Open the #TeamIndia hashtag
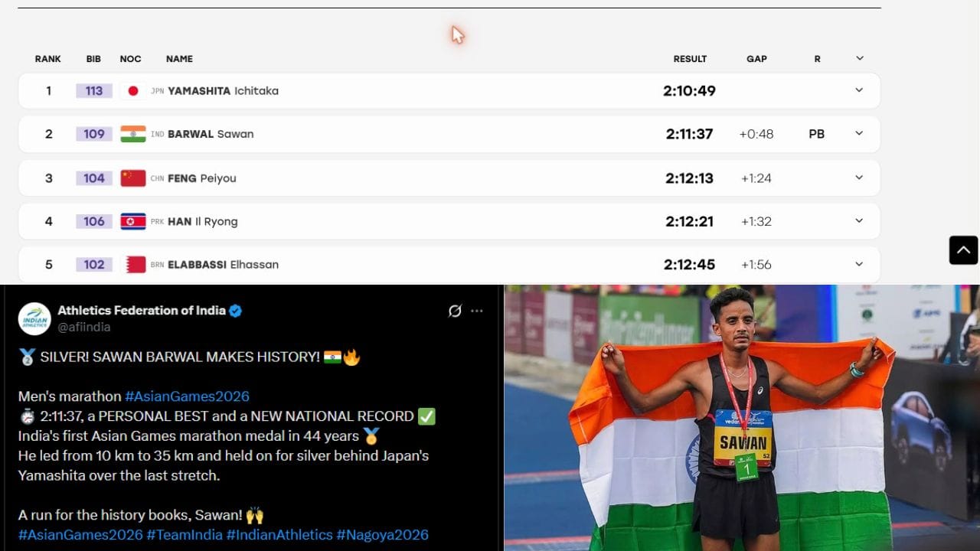Screen dimensions: 980x551 click(x=185, y=535)
